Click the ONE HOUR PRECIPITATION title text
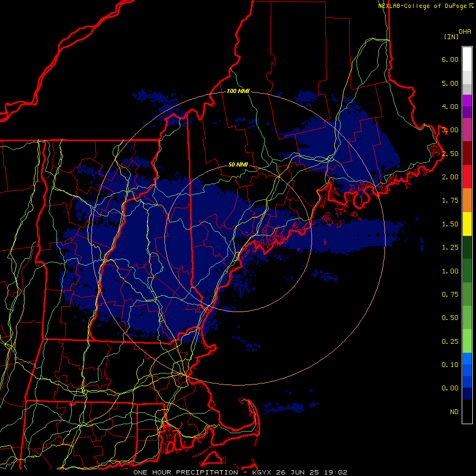This screenshot has height=476, width=476. (x=186, y=472)
